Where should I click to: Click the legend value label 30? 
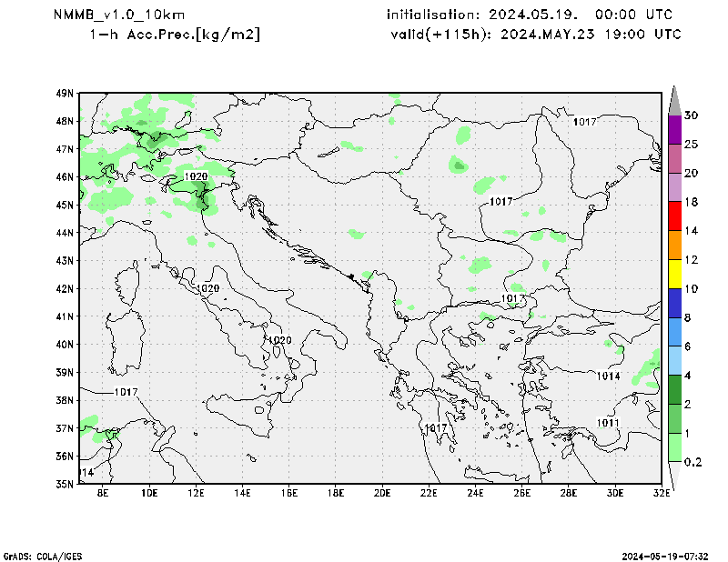(692, 115)
